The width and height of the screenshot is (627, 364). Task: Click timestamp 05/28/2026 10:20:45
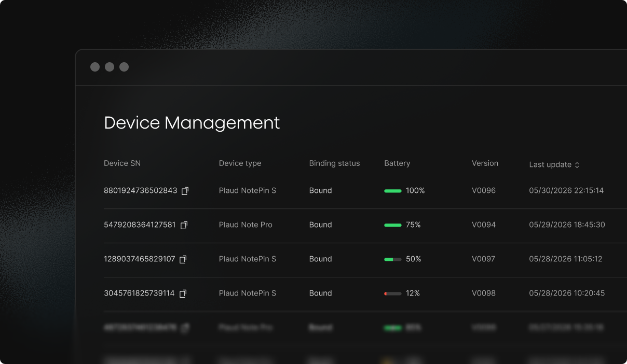[x=567, y=293]
